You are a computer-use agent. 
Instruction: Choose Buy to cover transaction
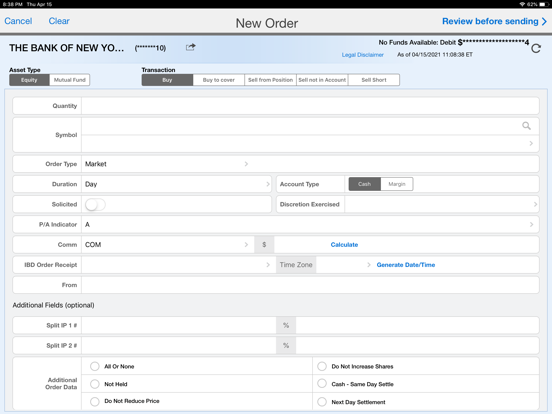(219, 80)
